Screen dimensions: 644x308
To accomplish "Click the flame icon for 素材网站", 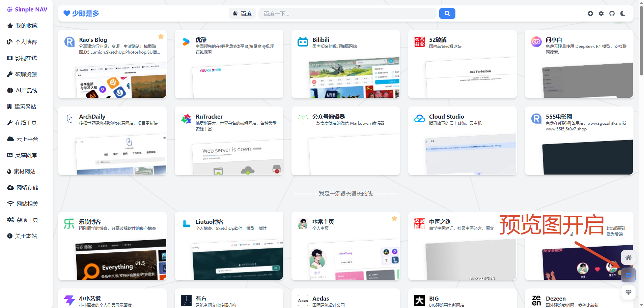I will 9,171.
